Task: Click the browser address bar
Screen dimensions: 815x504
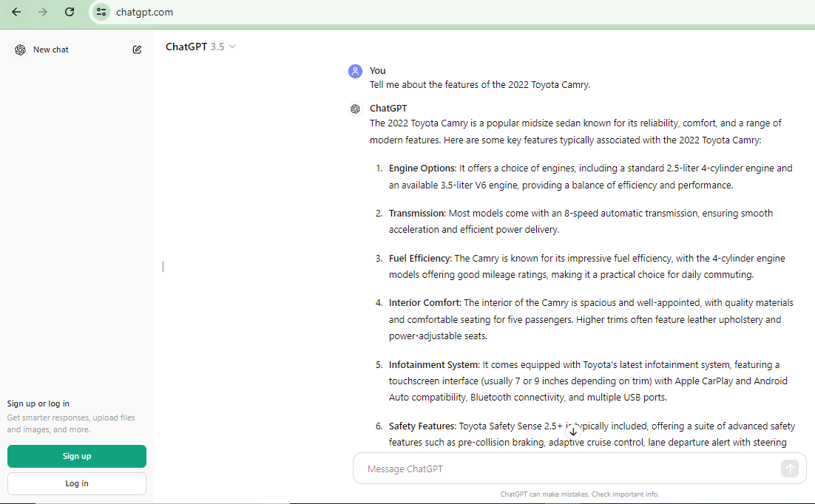Action: 222,12
